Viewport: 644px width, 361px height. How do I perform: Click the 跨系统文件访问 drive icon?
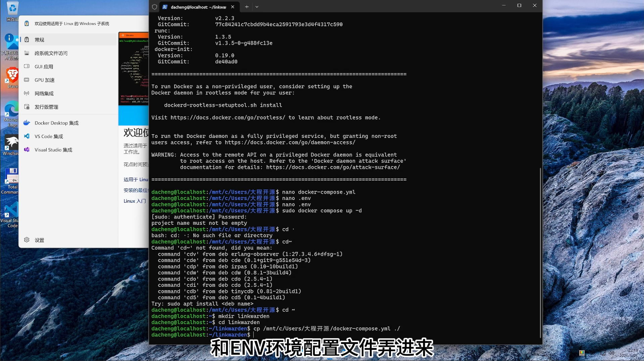coord(27,53)
